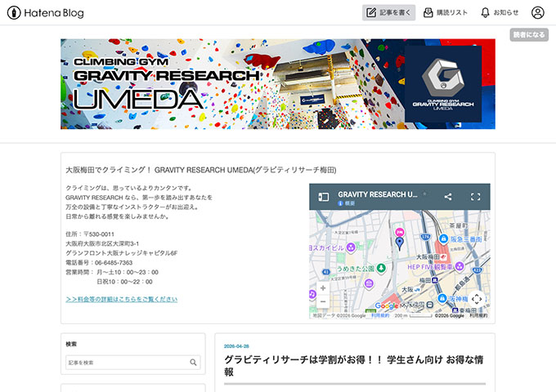Toggle the map side panel icon
The height and width of the screenshot is (392, 556).
click(324, 197)
